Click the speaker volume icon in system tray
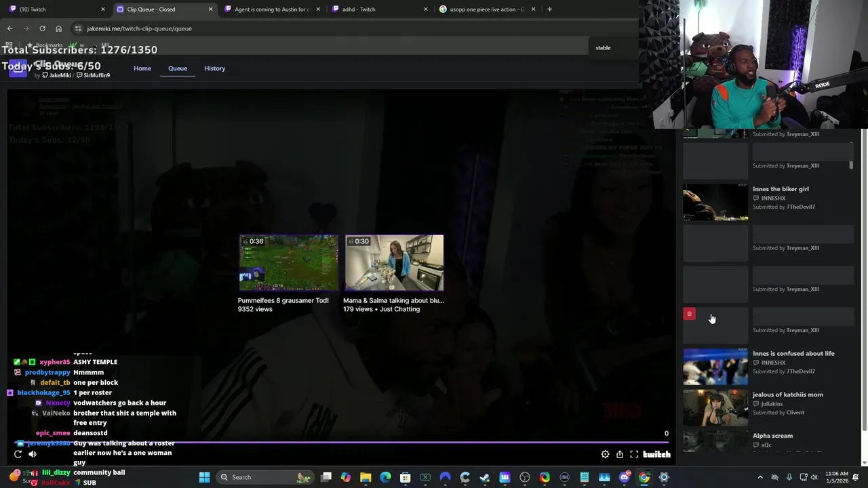The image size is (868, 488). (814, 477)
